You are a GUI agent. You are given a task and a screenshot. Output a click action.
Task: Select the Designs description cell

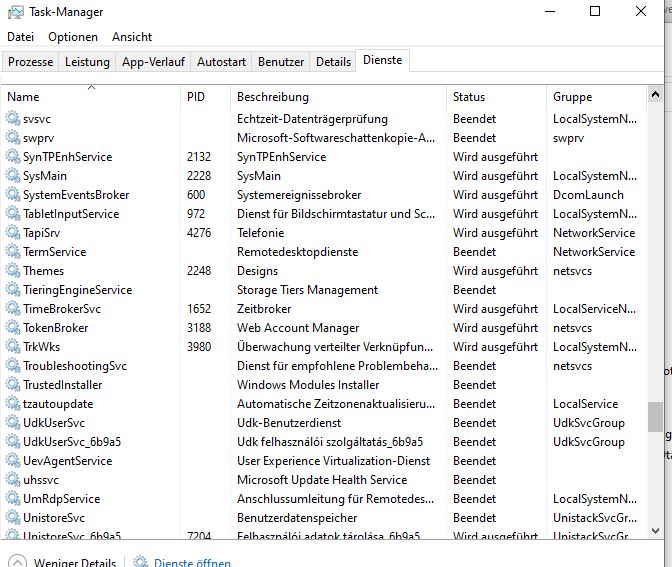click(x=258, y=271)
